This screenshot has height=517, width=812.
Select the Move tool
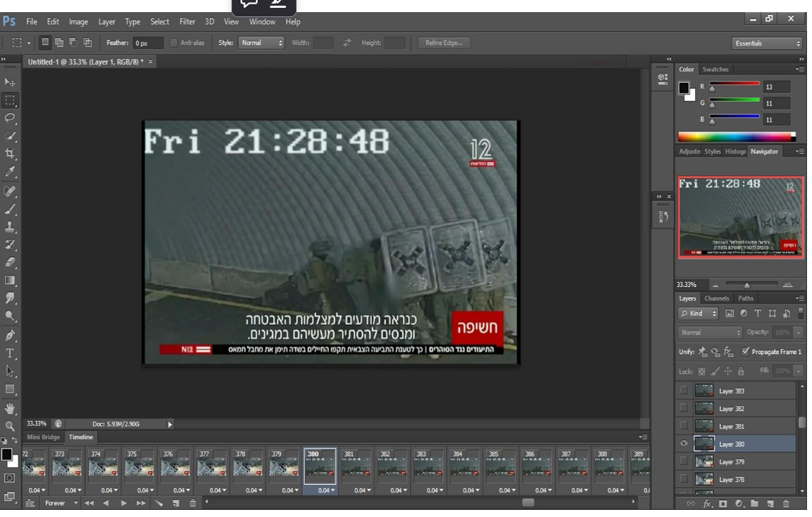click(x=10, y=82)
